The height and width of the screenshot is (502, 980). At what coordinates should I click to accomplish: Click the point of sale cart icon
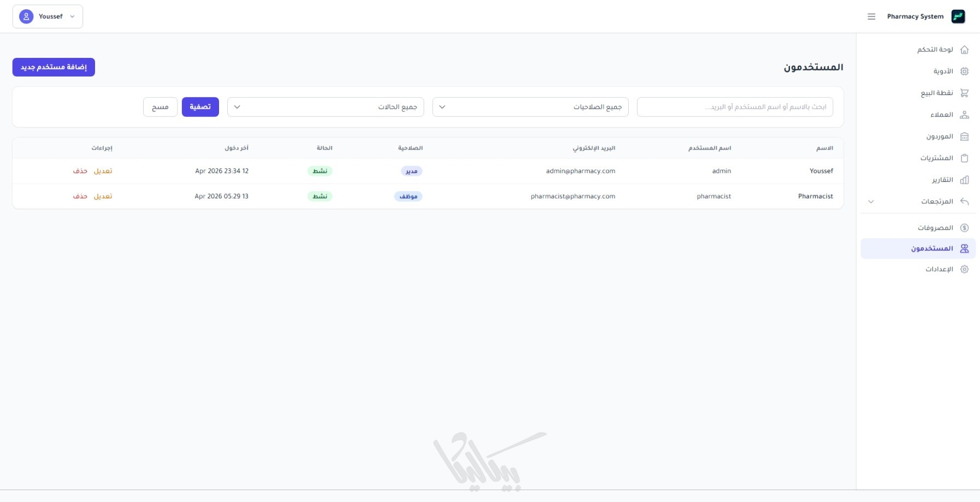click(964, 93)
